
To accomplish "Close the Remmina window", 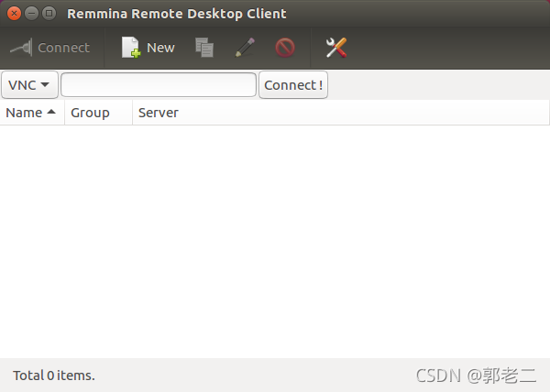I will [14, 14].
